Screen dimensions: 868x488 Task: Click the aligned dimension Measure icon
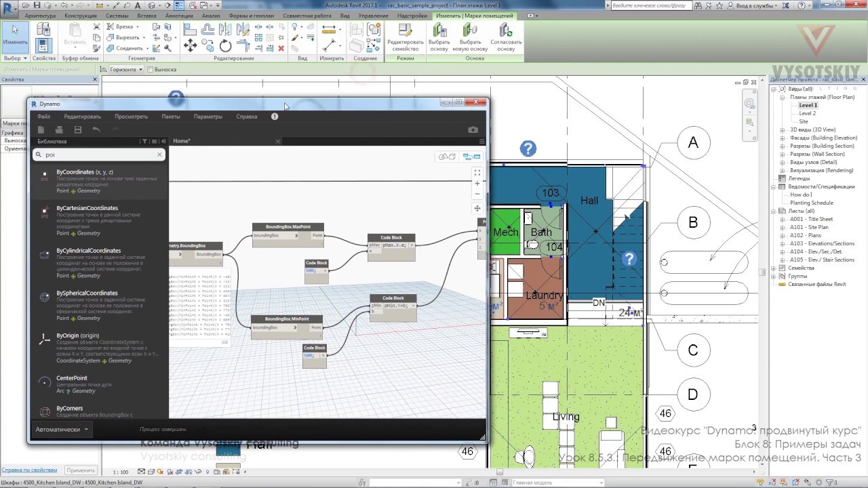tap(330, 30)
